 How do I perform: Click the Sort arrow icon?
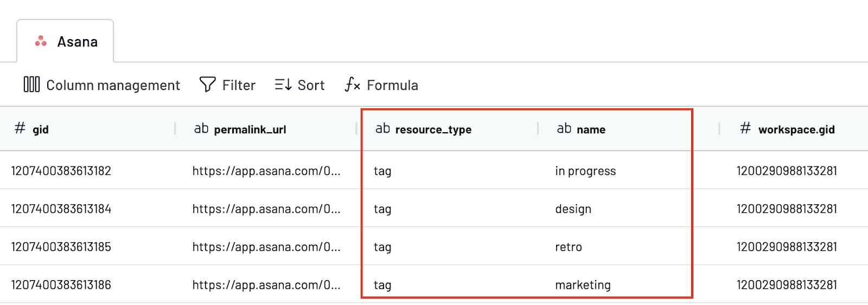click(283, 85)
